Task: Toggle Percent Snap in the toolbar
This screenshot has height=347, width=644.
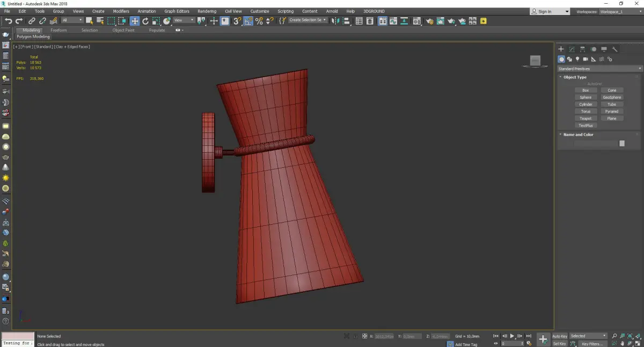Action: click(x=259, y=21)
